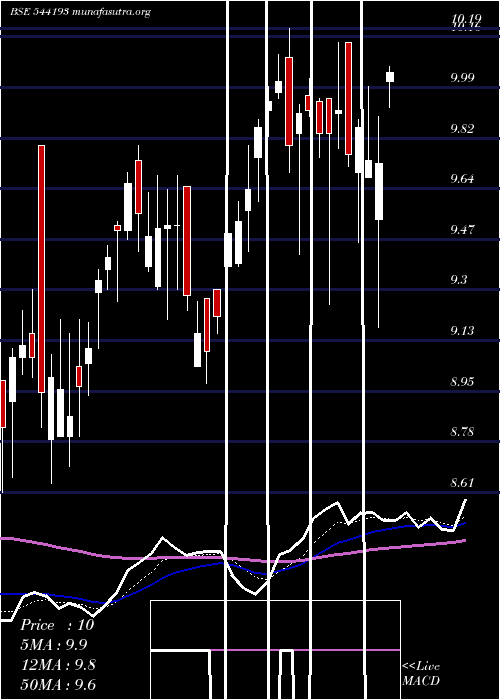Click the 50MA : 9.6 legend text
Screen dimensions: 500x700
coord(58,685)
